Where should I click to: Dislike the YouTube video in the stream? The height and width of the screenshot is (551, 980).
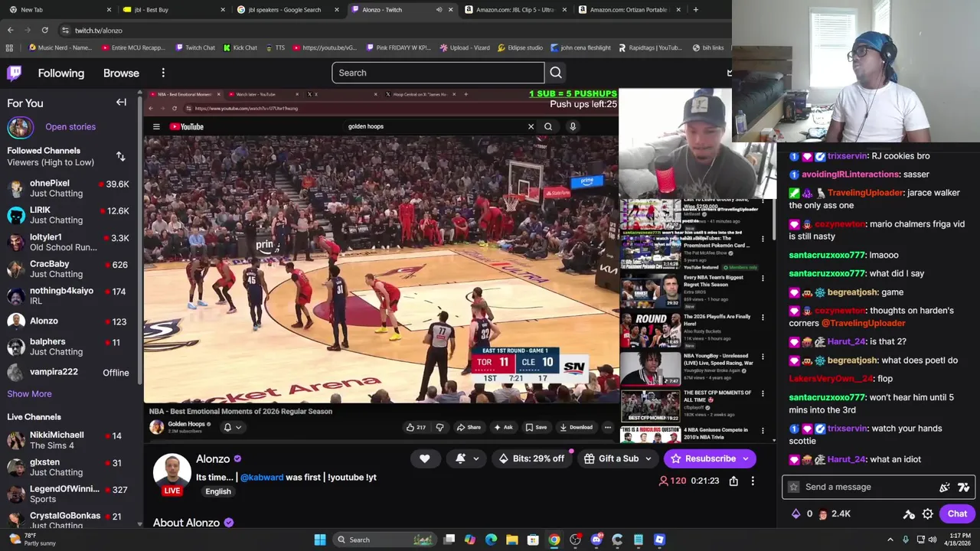pos(439,427)
